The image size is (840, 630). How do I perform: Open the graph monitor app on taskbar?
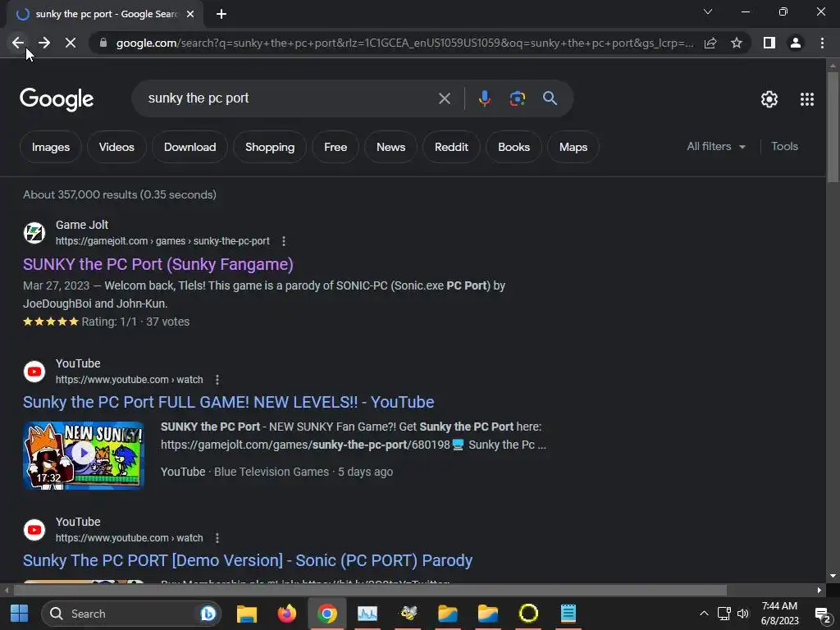coord(367,614)
